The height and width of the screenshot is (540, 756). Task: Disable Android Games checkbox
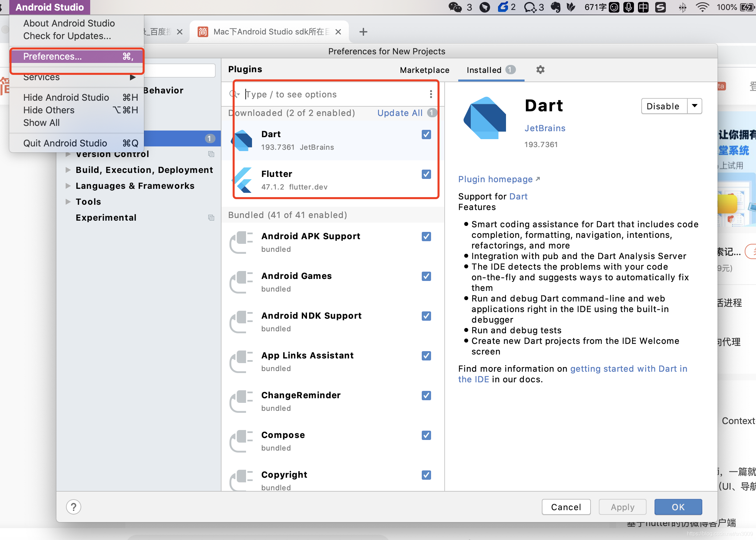click(426, 276)
